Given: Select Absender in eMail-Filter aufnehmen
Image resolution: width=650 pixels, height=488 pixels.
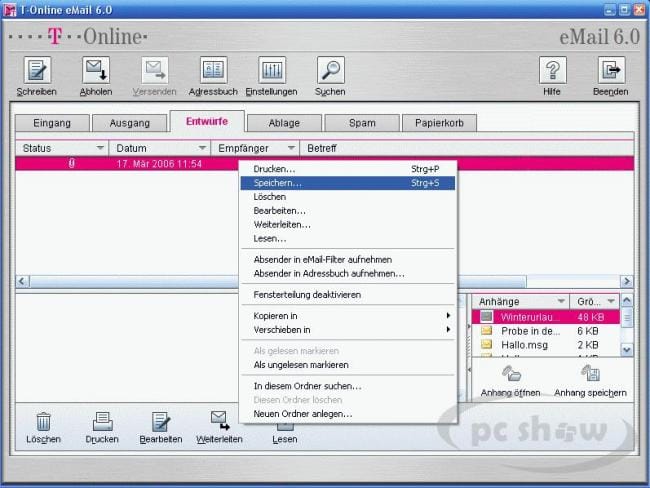Looking at the screenshot, I should click(348, 260).
